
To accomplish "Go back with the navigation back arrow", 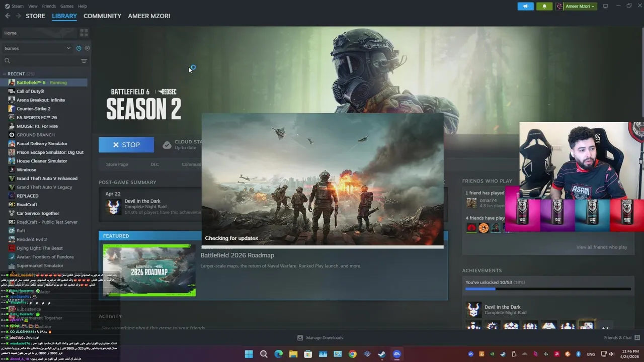I will pos(8,16).
